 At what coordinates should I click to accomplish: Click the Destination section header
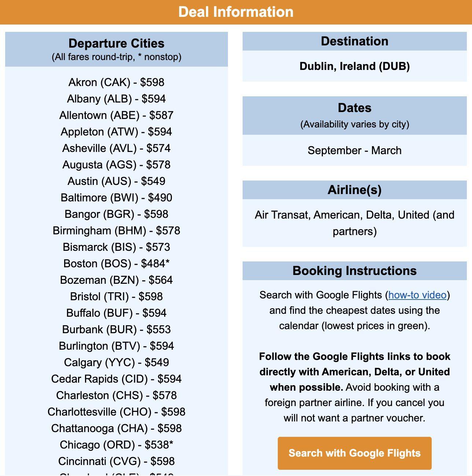(x=354, y=41)
